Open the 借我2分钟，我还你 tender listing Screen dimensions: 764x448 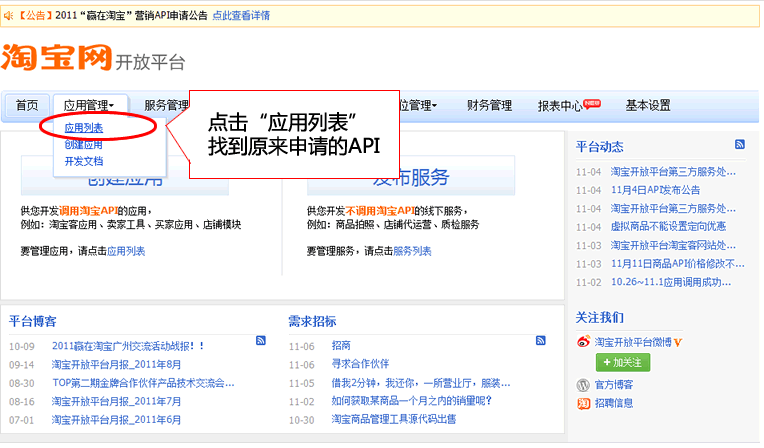pyautogui.click(x=421, y=383)
